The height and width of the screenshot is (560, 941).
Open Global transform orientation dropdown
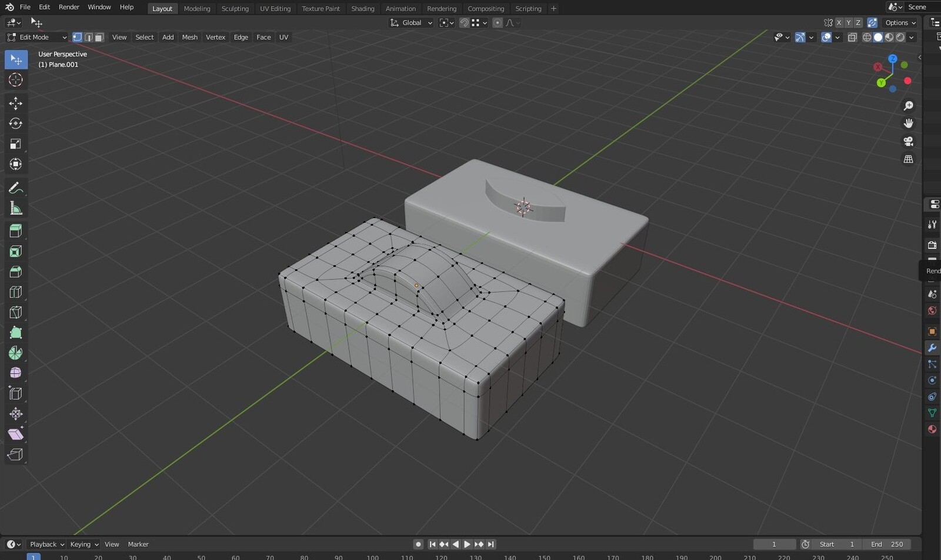pos(412,23)
